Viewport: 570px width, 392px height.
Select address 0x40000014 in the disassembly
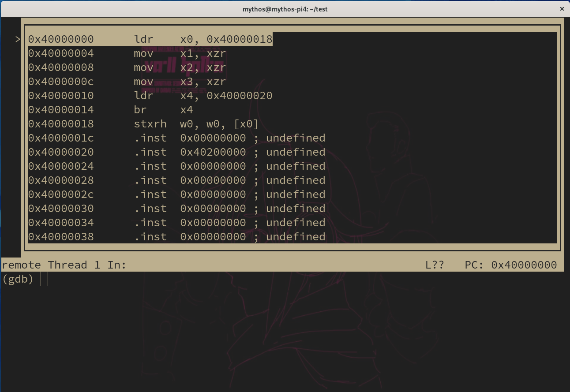pos(61,110)
